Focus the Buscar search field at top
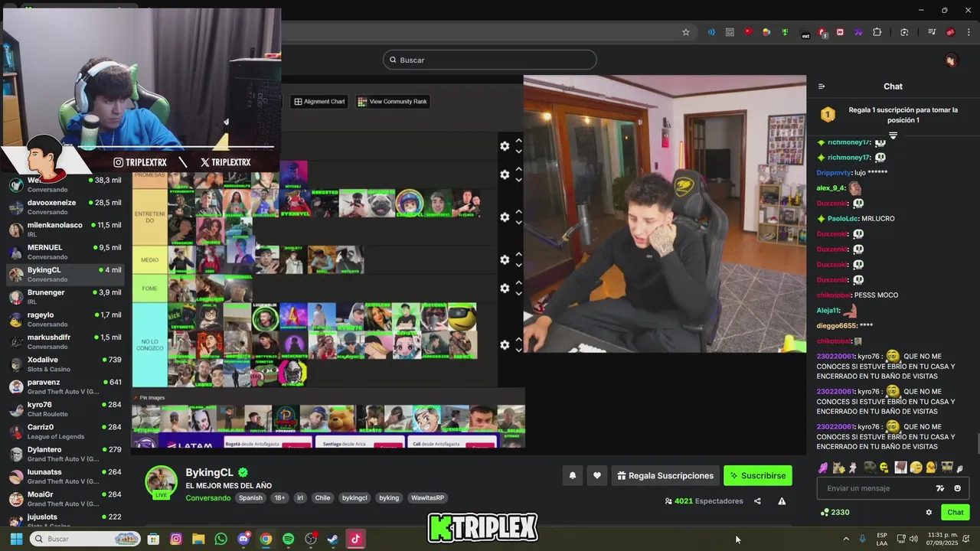 [x=489, y=60]
